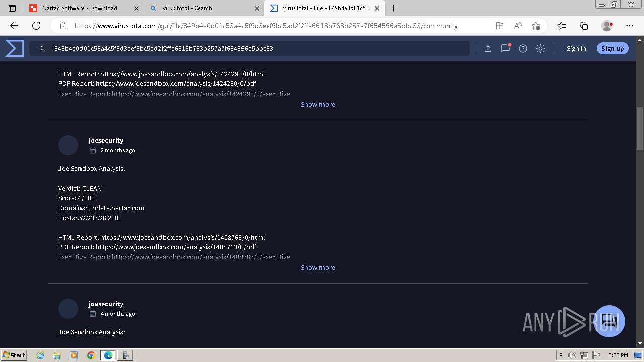
Task: Open Windows Media Player from taskbar
Action: click(74, 355)
